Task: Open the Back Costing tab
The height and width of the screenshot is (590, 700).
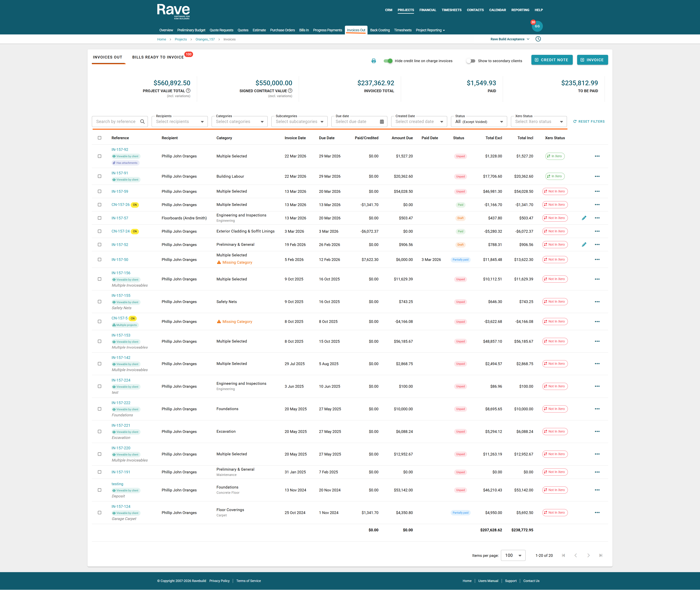Action: [380, 30]
